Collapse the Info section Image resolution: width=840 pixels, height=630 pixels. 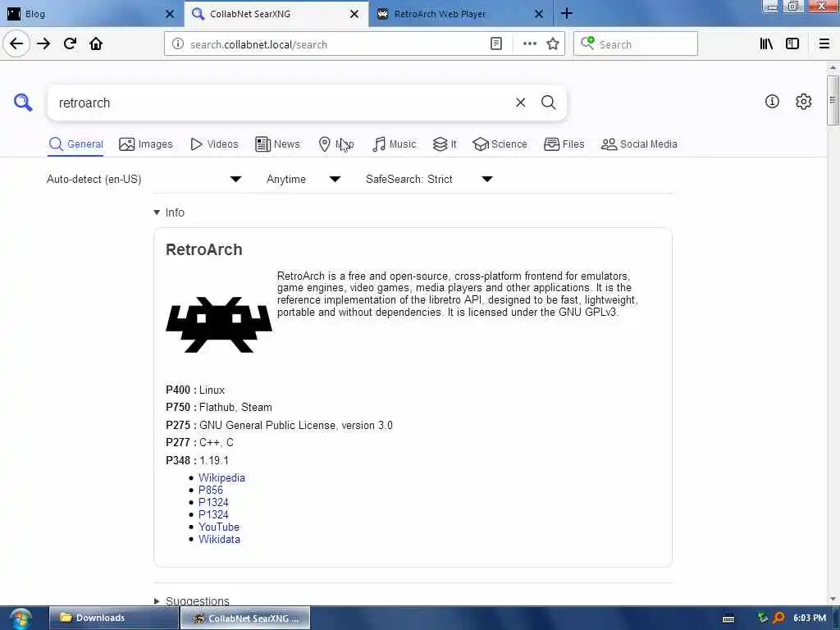tap(169, 212)
